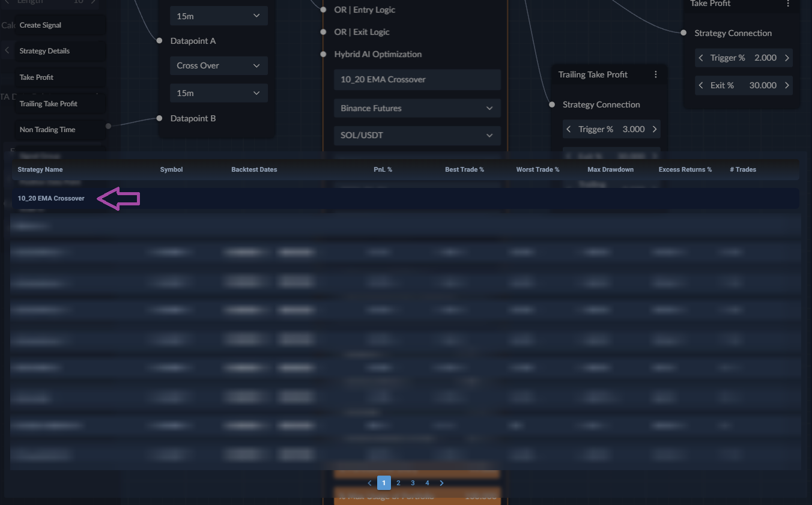Click Take Profit's Strategy Connection port

(x=683, y=33)
